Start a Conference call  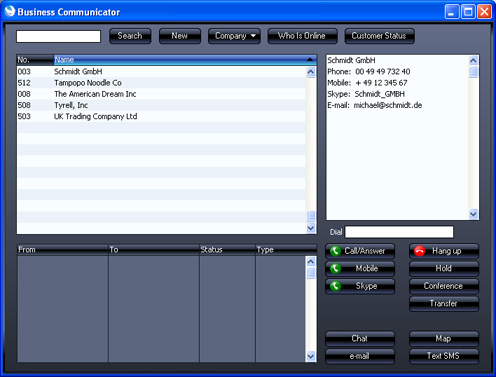(444, 286)
